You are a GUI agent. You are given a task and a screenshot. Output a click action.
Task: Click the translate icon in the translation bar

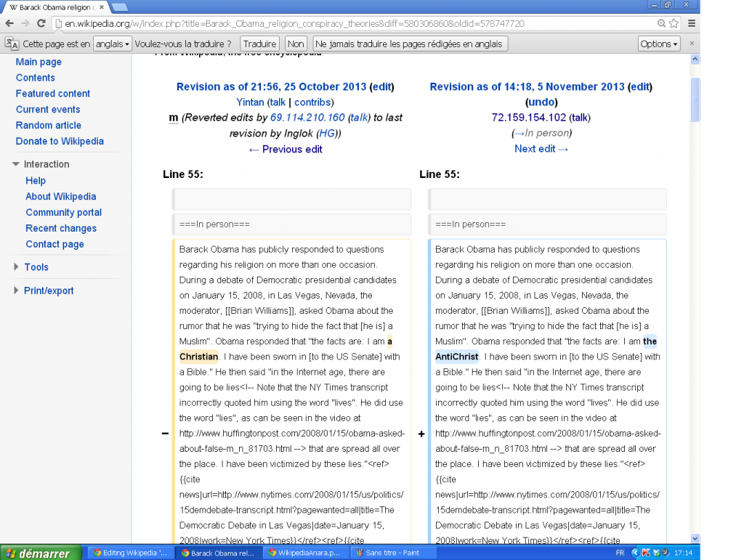click(x=12, y=44)
